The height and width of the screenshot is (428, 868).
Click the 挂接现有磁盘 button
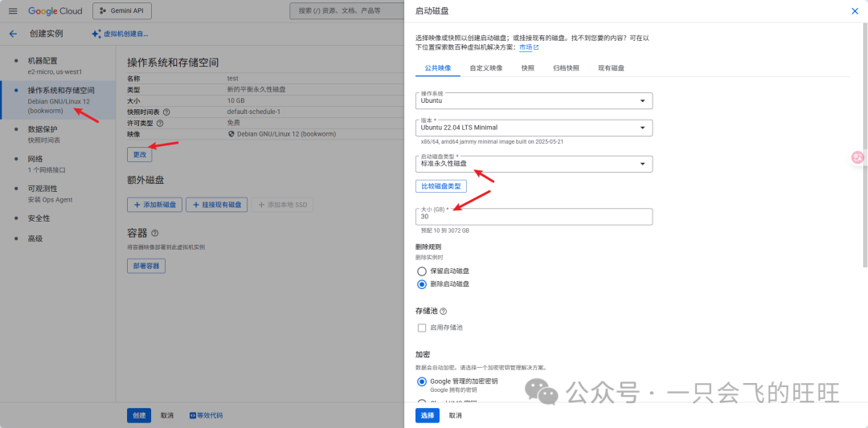pos(216,205)
